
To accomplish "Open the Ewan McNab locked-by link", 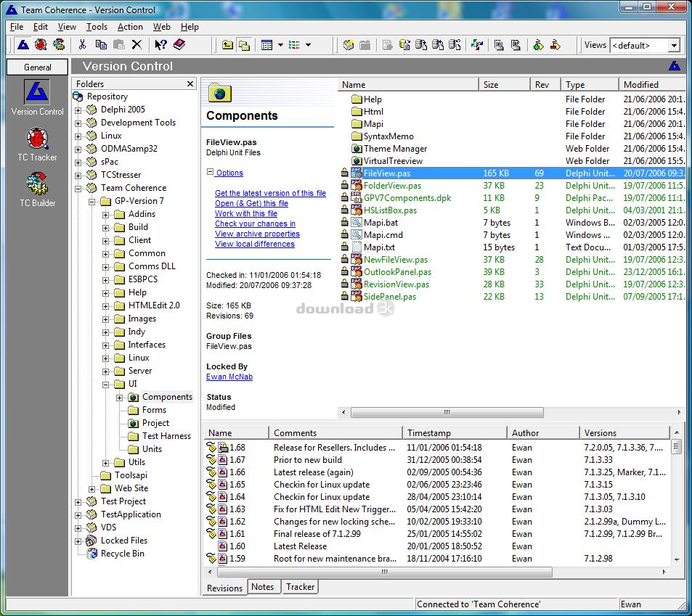I will coord(229,377).
